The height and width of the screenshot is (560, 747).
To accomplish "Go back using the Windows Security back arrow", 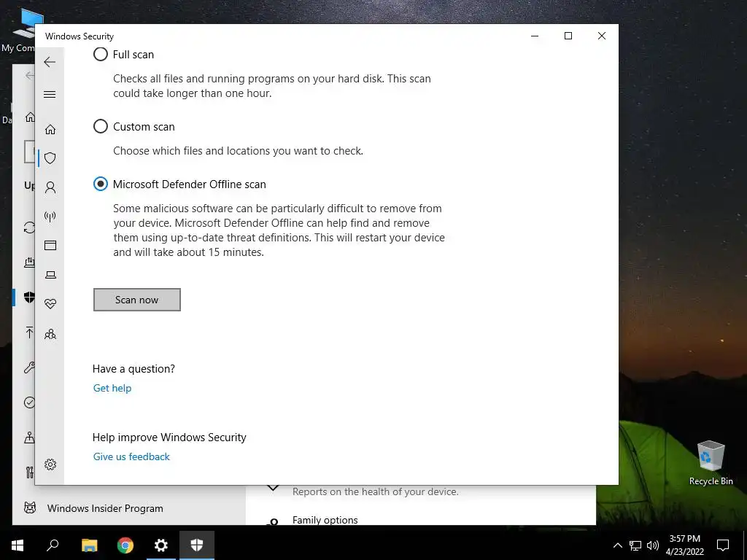I will click(50, 62).
